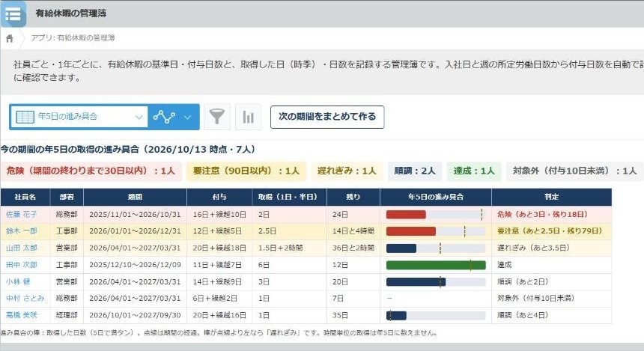Click the 部署 column header
Image resolution: width=644 pixels, height=351 pixels.
click(67, 197)
